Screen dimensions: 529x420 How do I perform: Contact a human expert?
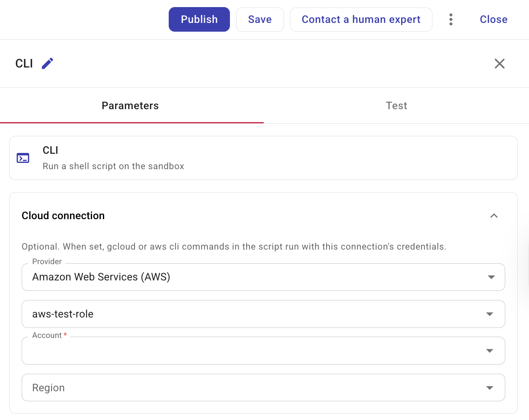pos(361,19)
